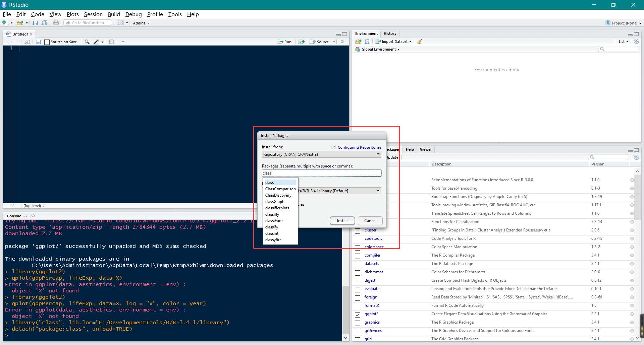The image size is (644, 345).
Task: Check the compiler package checkbox
Action: tap(358, 256)
